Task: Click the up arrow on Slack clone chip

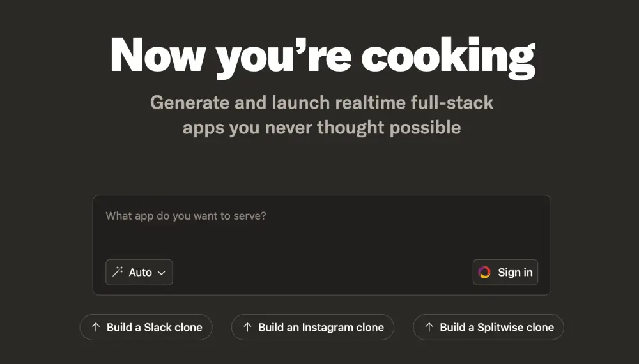Action: (x=96, y=327)
